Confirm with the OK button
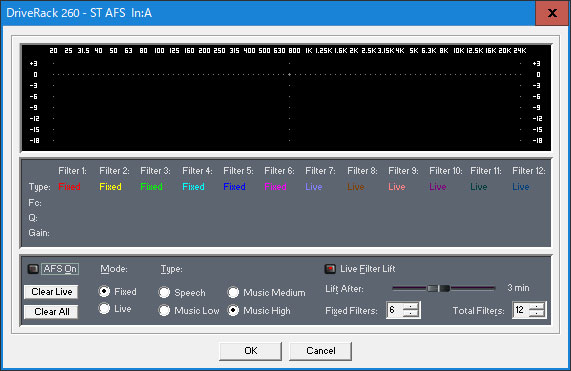571x371 pixels. [x=251, y=351]
